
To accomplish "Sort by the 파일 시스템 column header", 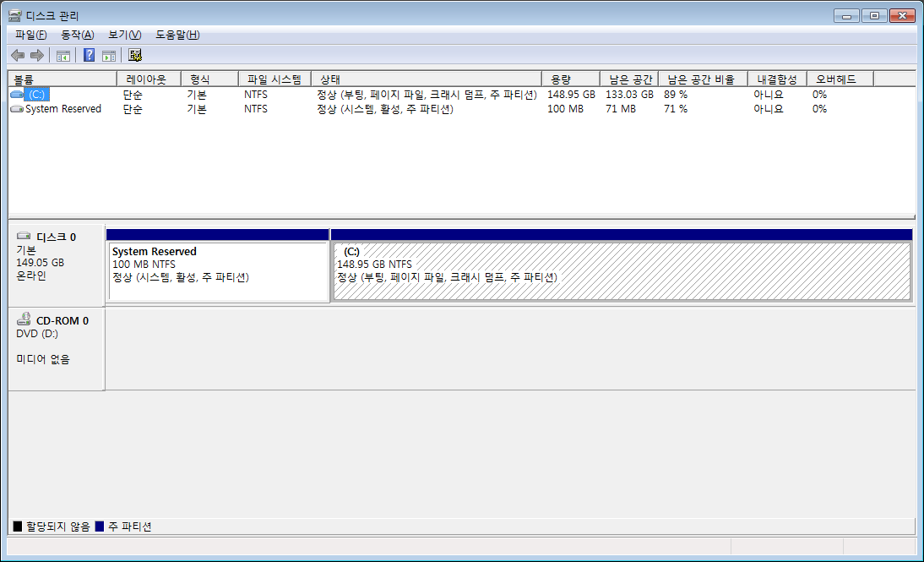I will click(274, 79).
